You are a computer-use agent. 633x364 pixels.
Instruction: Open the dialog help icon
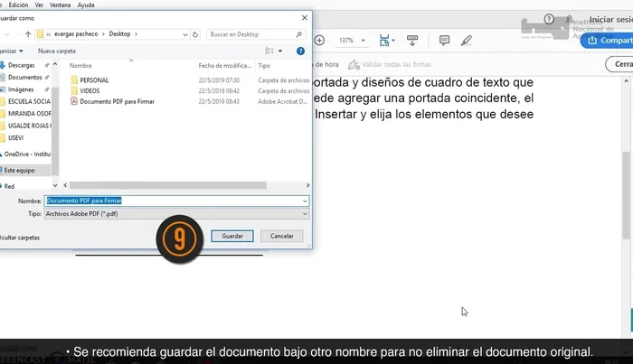[300, 51]
